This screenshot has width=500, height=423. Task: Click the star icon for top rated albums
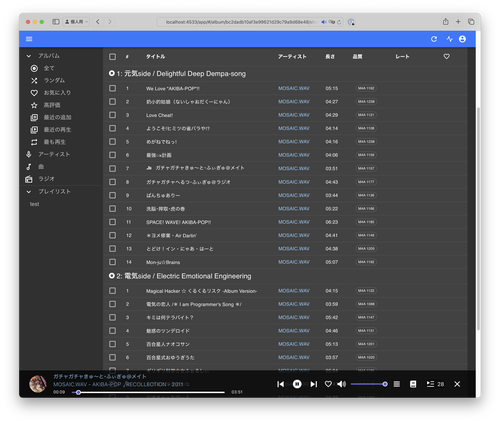point(34,105)
